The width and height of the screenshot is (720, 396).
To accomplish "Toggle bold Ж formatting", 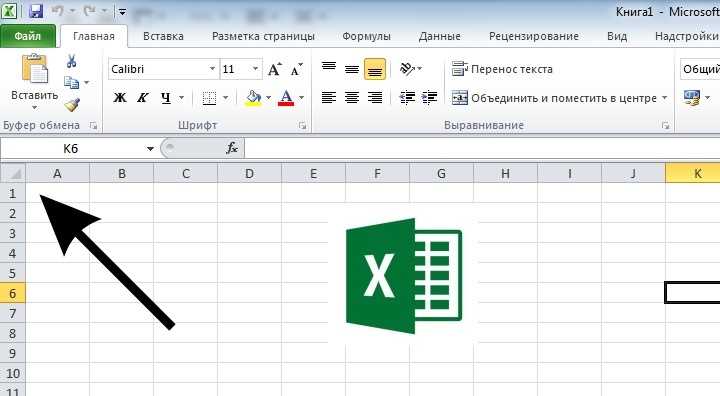I will tap(120, 97).
